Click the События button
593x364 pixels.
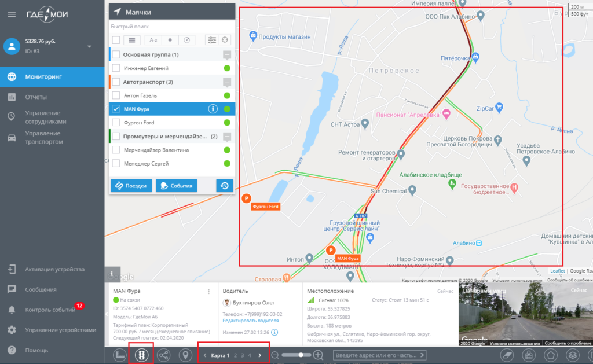click(x=176, y=186)
